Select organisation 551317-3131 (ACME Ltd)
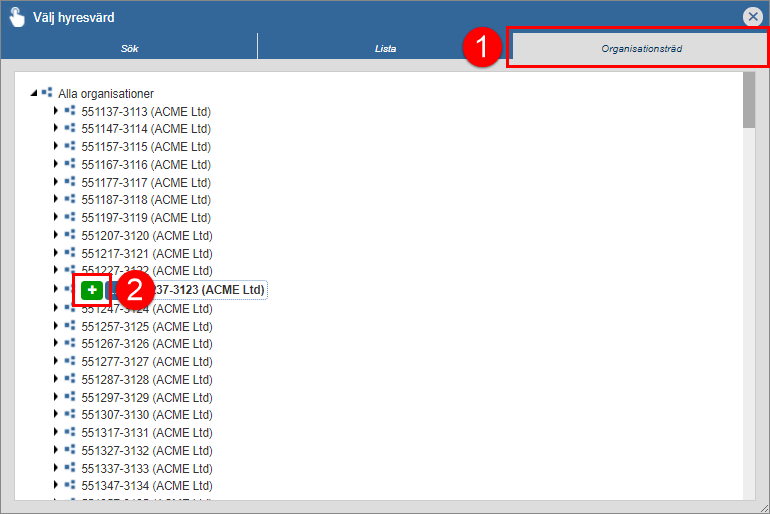770x514 pixels. [x=146, y=433]
